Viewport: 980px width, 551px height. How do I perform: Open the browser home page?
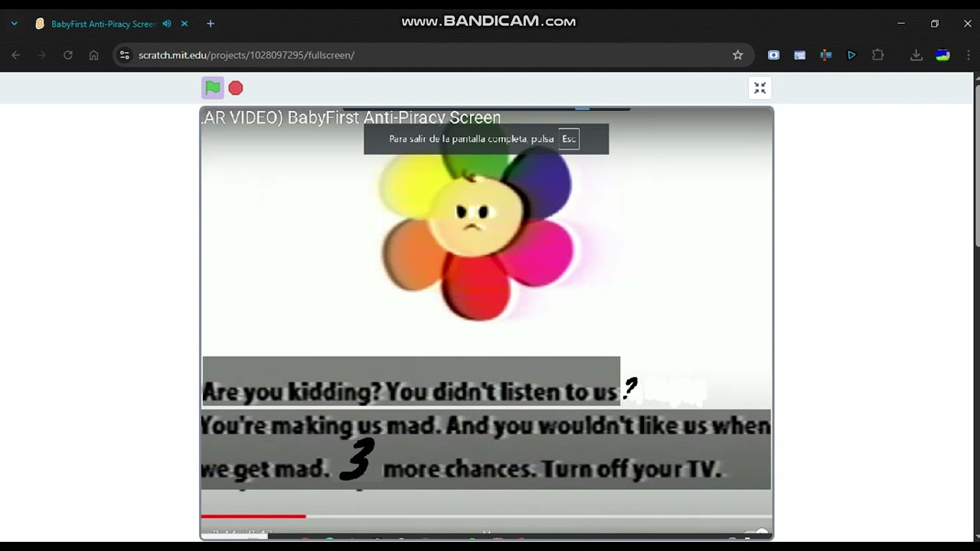93,55
